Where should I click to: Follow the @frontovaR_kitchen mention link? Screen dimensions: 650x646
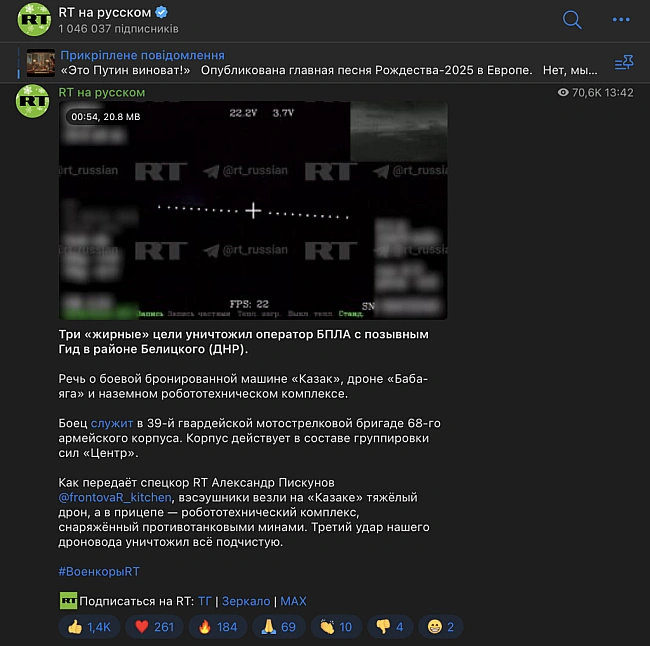[x=115, y=497]
